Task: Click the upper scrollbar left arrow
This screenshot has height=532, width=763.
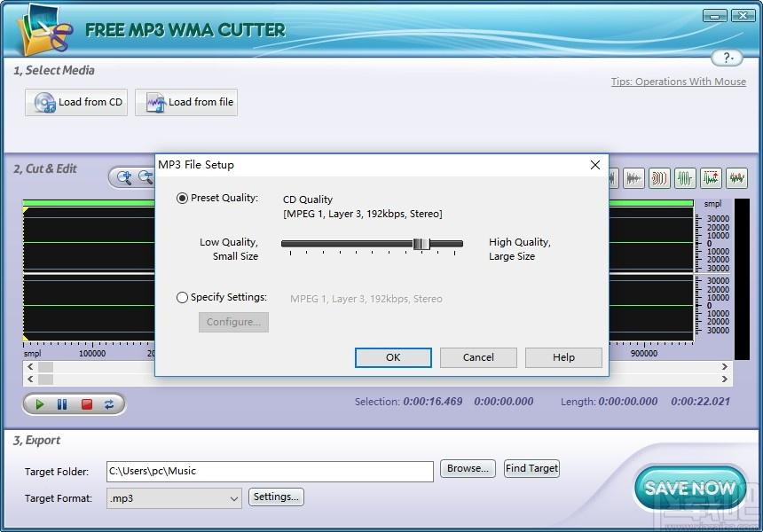Action: (31, 367)
